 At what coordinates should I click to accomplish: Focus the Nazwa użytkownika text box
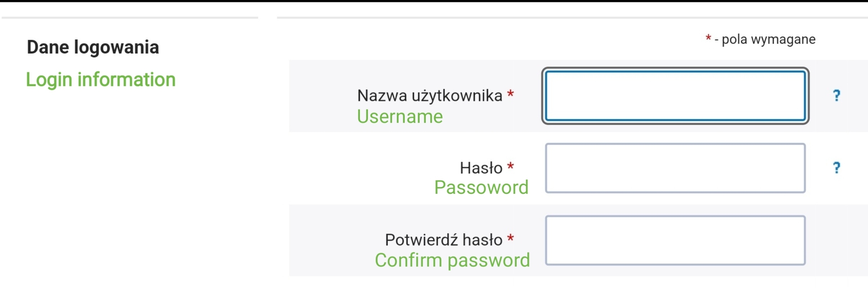coord(675,96)
